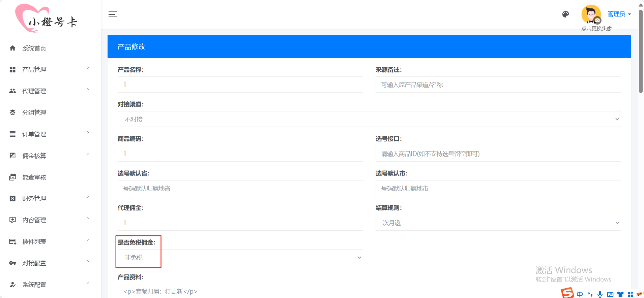Click the key icon for 对接配置

[x=12, y=263]
